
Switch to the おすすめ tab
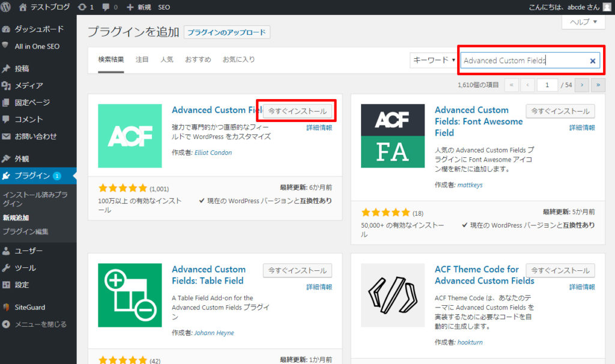tap(198, 59)
